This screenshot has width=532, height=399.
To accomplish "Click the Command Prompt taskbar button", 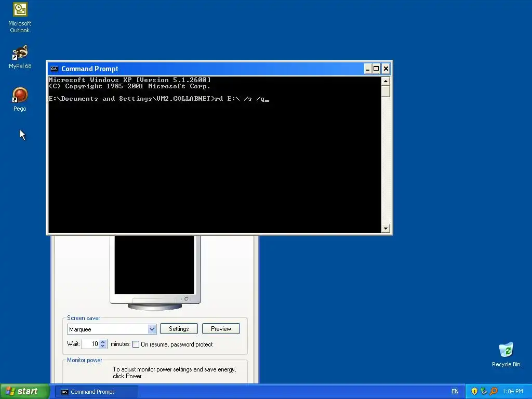I will coord(97,392).
